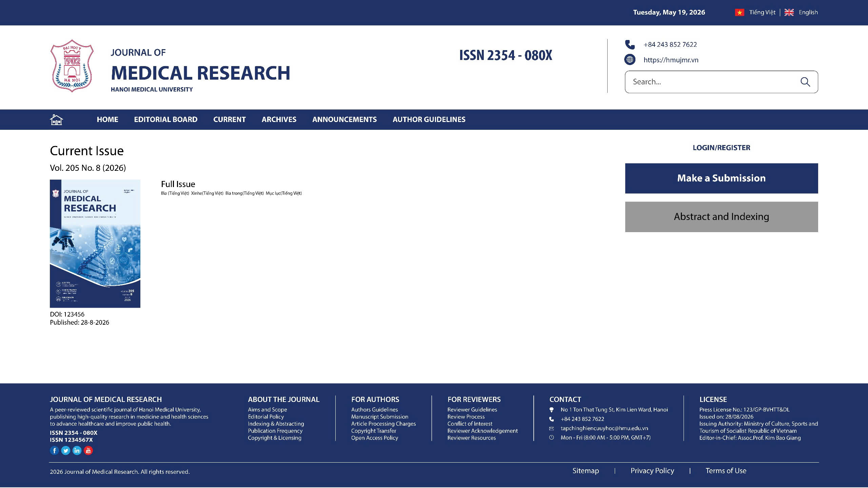
Task: Click the Hanoi Medical University crest logo
Action: tap(72, 66)
